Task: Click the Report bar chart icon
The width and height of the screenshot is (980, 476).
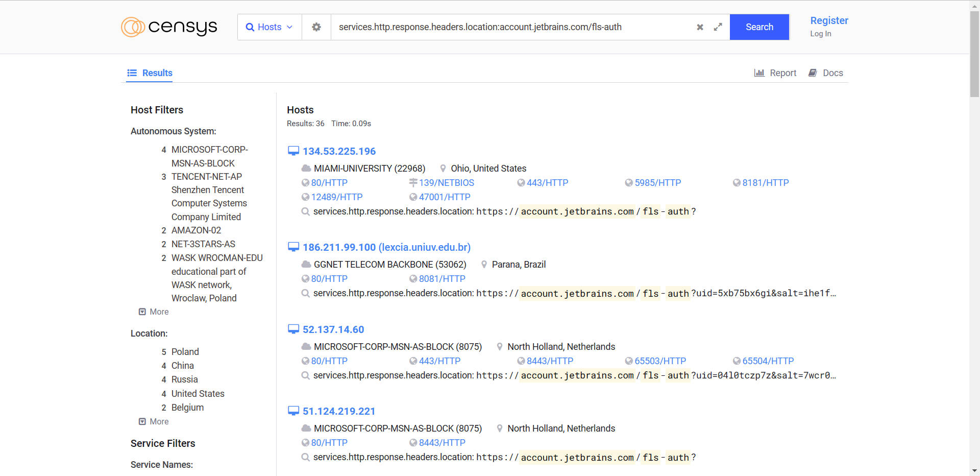Action: (x=759, y=73)
